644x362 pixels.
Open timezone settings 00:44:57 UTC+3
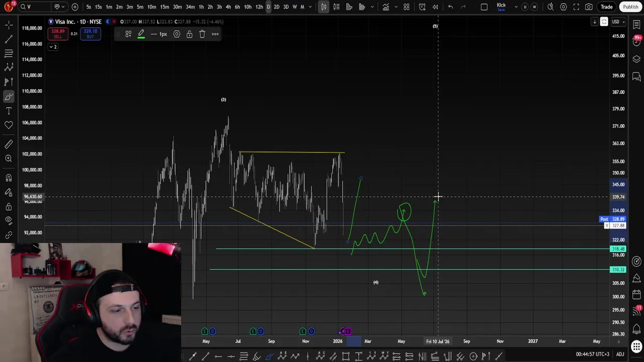click(x=593, y=354)
